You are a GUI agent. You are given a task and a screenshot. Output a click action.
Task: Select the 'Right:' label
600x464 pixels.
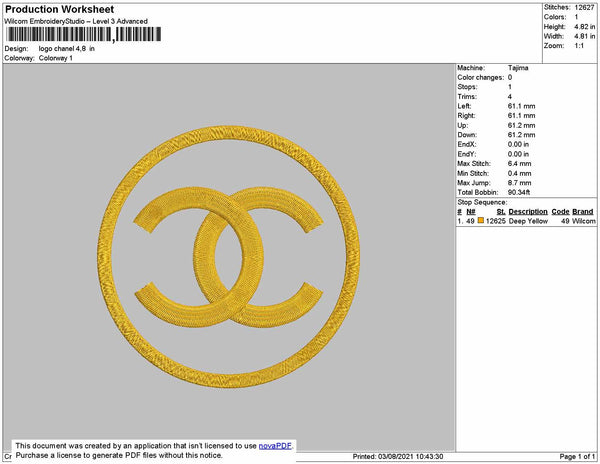pyautogui.click(x=466, y=116)
